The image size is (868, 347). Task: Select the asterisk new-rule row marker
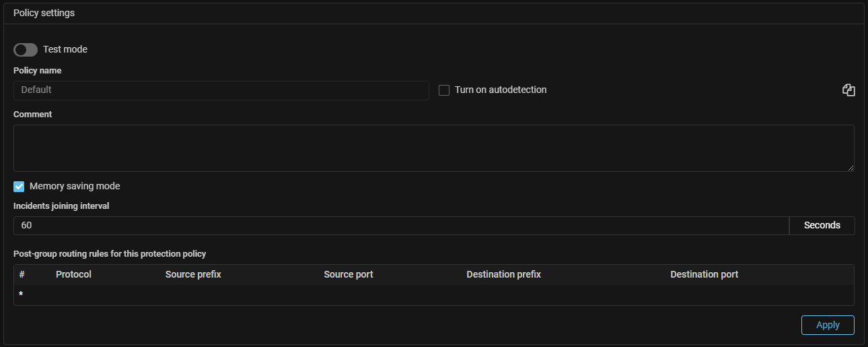(x=21, y=295)
